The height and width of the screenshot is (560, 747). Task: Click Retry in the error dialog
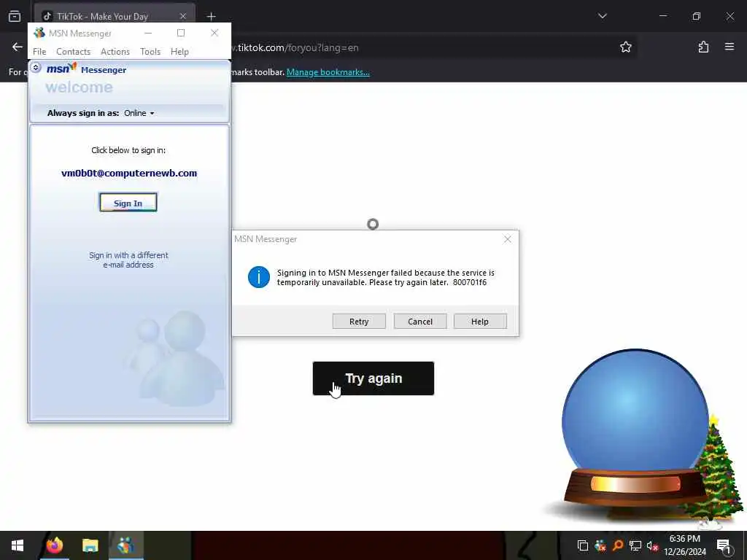pyautogui.click(x=359, y=322)
